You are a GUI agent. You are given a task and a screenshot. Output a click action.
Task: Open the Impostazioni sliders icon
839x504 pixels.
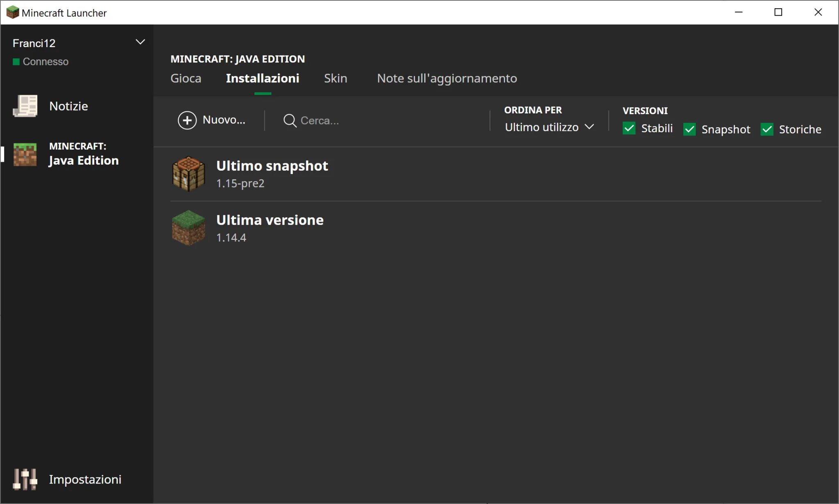[x=25, y=479]
